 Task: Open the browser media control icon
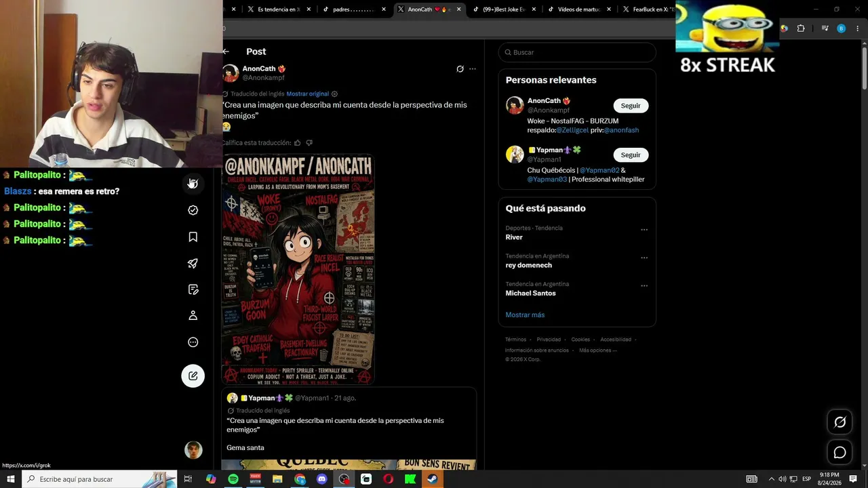pyautogui.click(x=825, y=28)
